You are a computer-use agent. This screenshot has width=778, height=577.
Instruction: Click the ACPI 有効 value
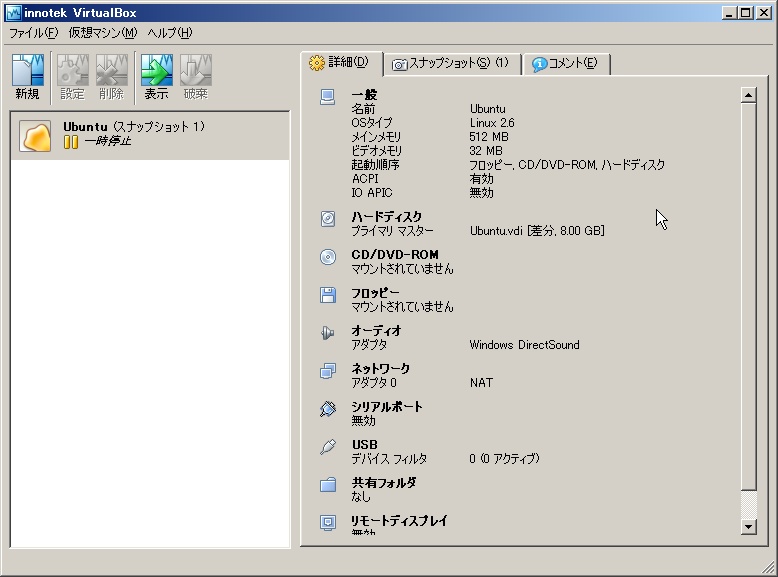point(481,179)
